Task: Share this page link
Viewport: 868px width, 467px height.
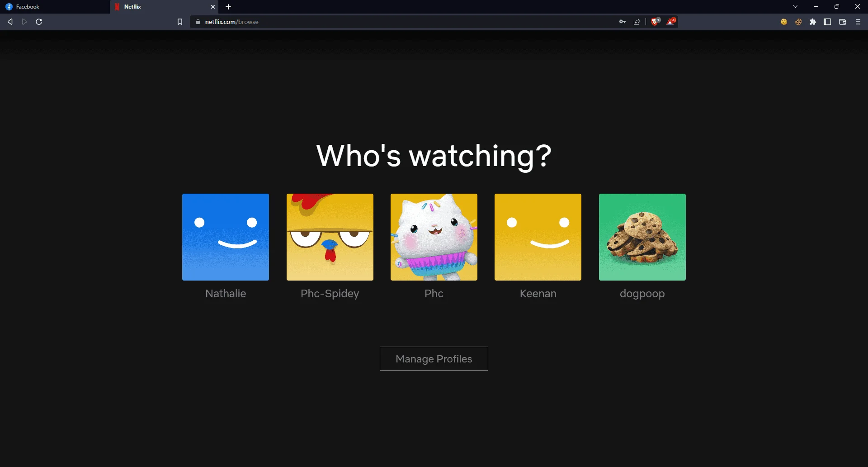Action: pyautogui.click(x=637, y=22)
